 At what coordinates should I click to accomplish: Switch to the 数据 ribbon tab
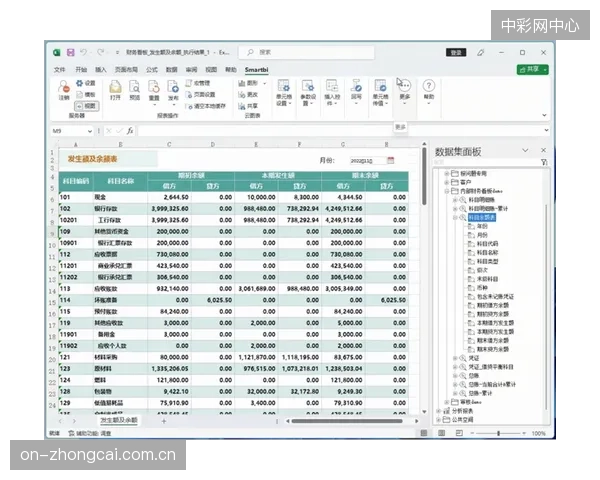[171, 70]
